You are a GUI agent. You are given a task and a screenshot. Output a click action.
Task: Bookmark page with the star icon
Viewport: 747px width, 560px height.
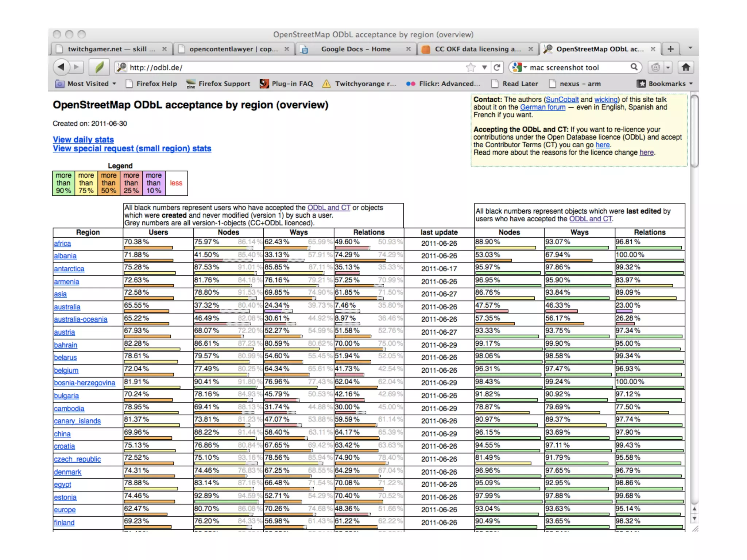point(471,67)
